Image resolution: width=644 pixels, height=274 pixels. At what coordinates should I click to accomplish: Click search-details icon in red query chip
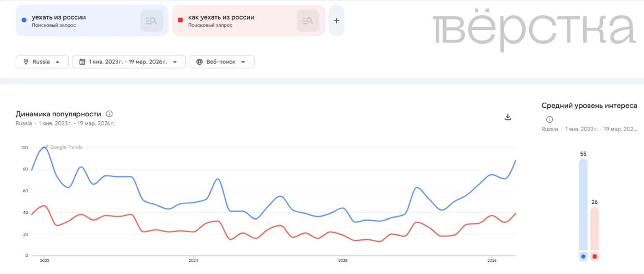coord(308,21)
